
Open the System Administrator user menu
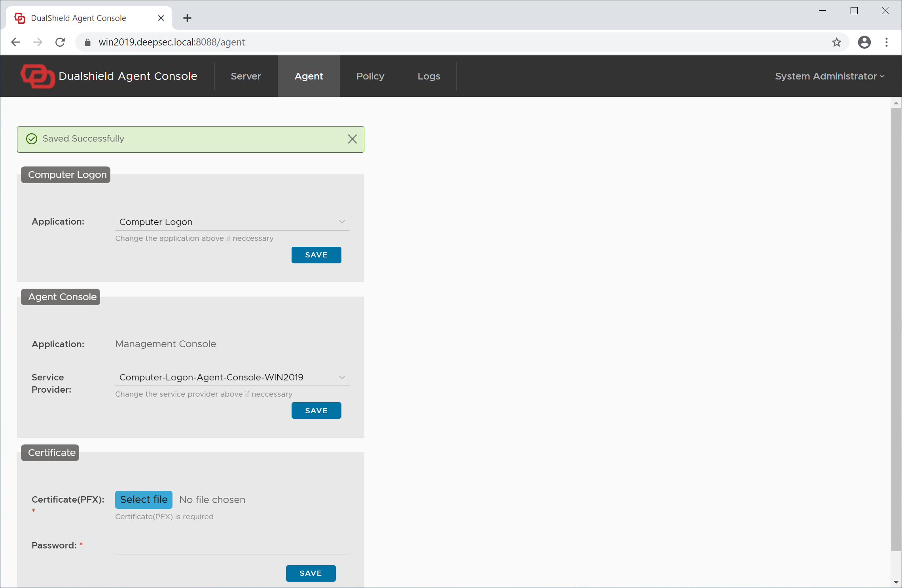point(829,76)
